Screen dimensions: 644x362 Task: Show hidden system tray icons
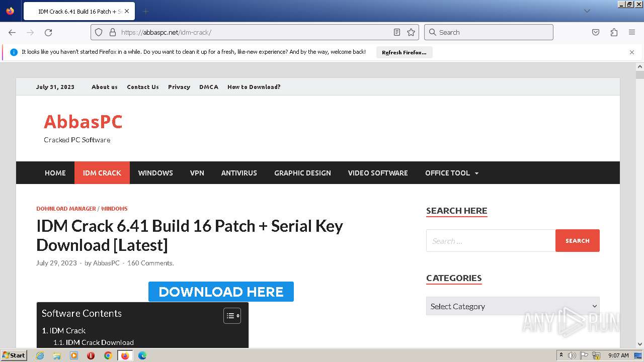point(561,355)
